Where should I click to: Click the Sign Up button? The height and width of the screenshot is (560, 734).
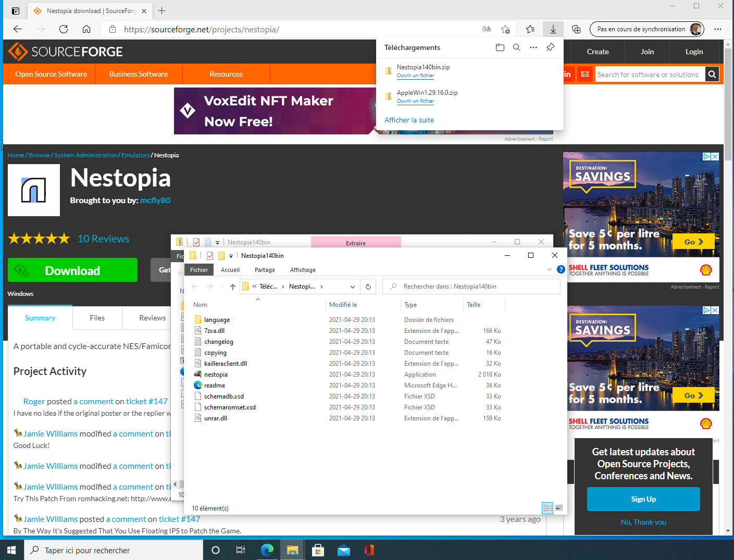coord(643,499)
